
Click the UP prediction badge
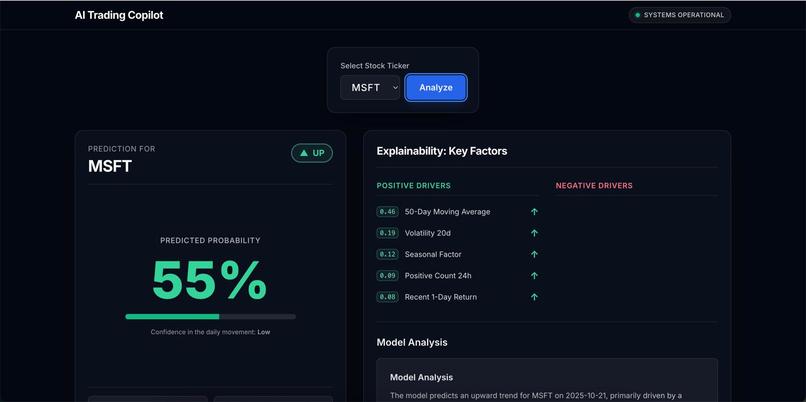click(312, 153)
